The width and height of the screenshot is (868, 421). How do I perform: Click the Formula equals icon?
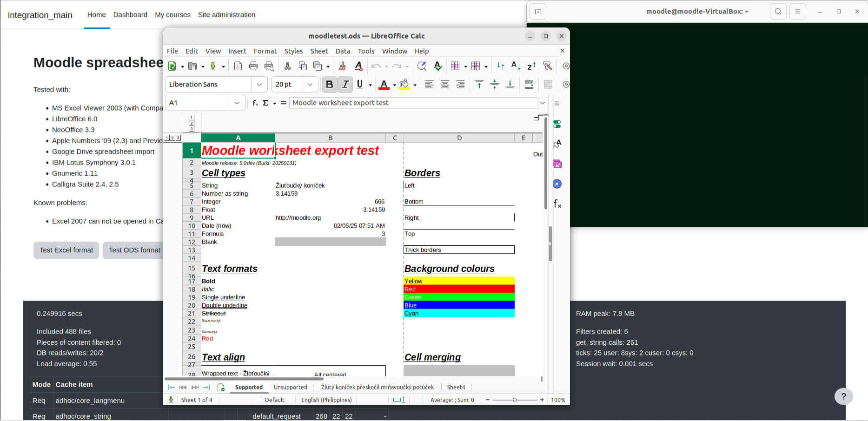tap(284, 103)
